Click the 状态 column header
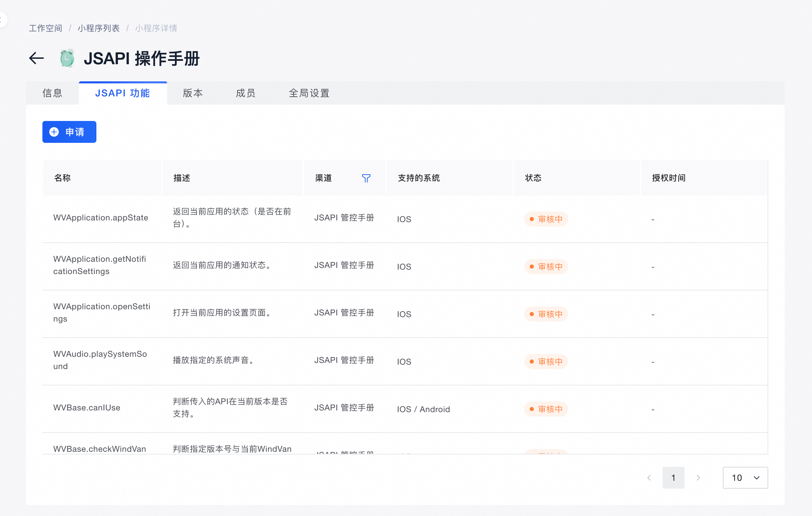This screenshot has width=812, height=516. click(x=533, y=178)
